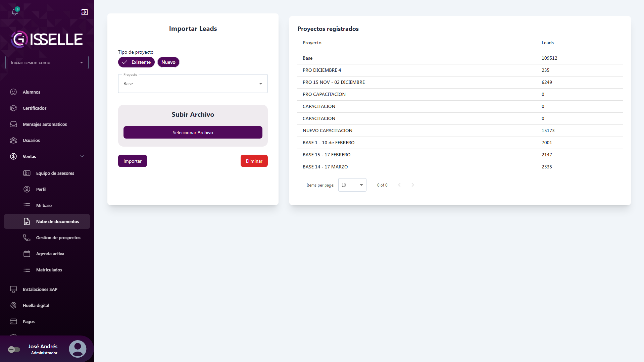Open the notifications bell icon
This screenshot has height=362, width=644.
point(15,12)
